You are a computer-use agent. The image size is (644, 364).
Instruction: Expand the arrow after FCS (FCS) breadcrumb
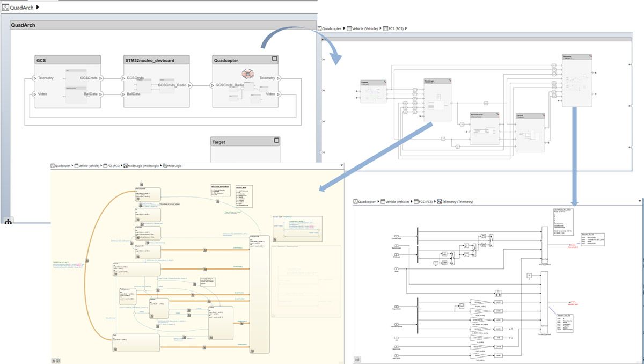406,27
